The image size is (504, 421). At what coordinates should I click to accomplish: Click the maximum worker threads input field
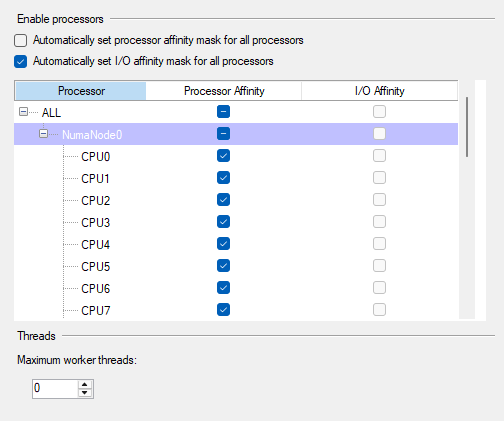[56, 388]
